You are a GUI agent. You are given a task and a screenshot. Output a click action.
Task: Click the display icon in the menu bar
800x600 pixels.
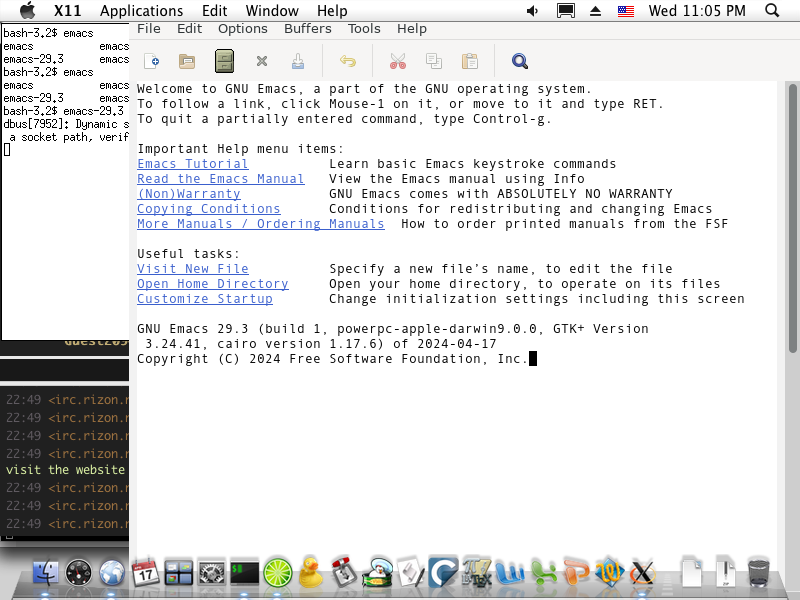point(566,11)
